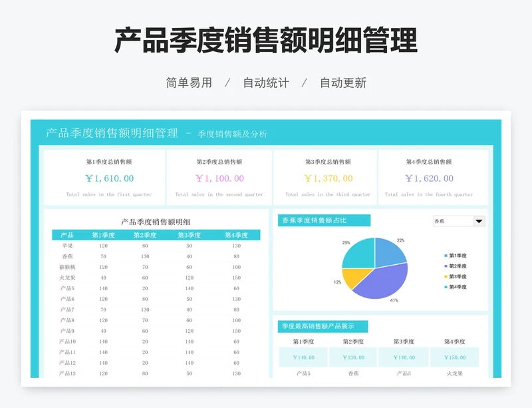The height and width of the screenshot is (408, 532).
Task: Click 苹果 row's 第2季度 value 80
Action: click(145, 246)
